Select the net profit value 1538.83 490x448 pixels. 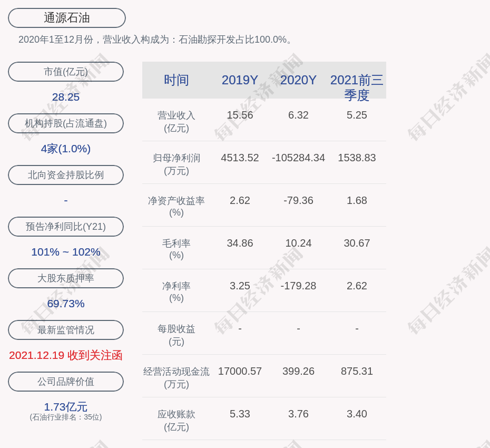point(357,158)
